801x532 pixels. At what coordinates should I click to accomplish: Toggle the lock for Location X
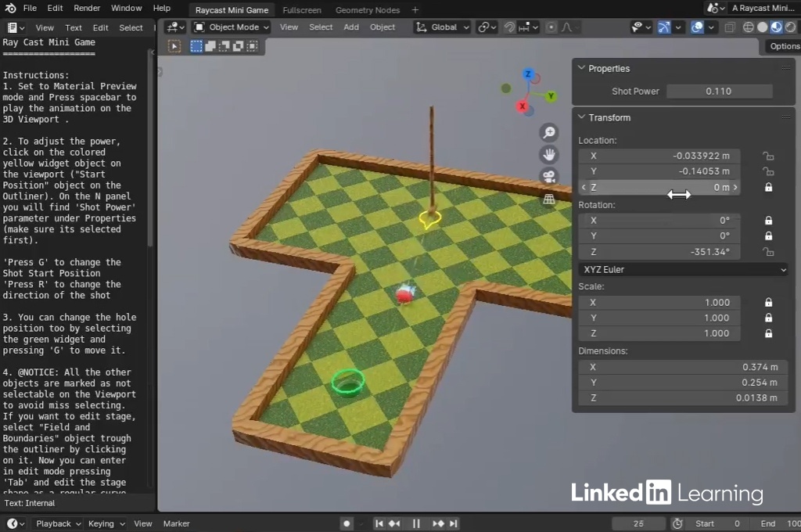[768, 156]
